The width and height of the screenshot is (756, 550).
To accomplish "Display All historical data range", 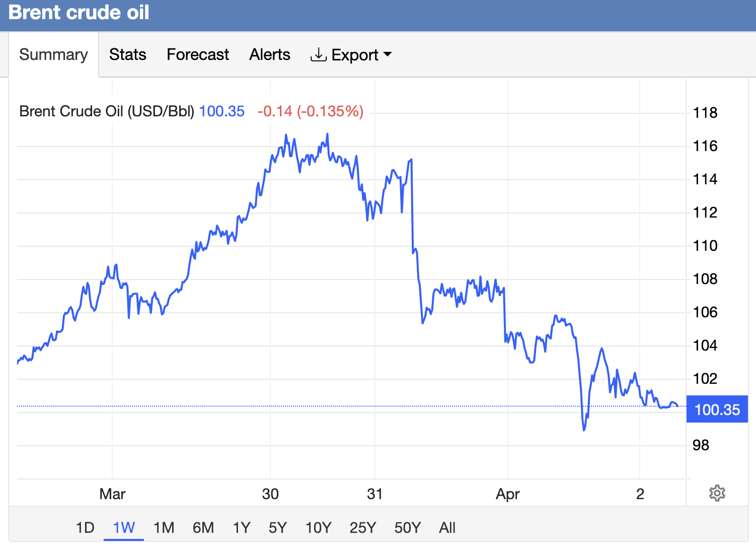I will [447, 527].
